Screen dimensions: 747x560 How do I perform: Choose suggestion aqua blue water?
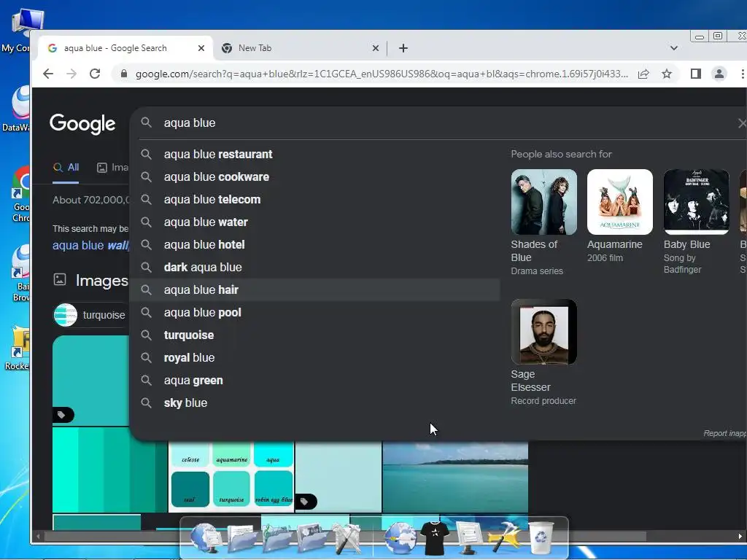click(x=314, y=222)
